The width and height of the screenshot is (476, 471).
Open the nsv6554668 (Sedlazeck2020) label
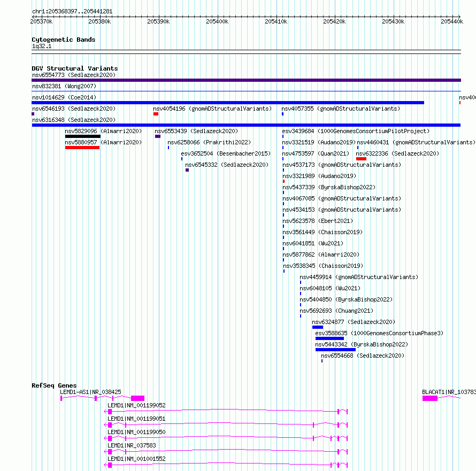(363, 356)
